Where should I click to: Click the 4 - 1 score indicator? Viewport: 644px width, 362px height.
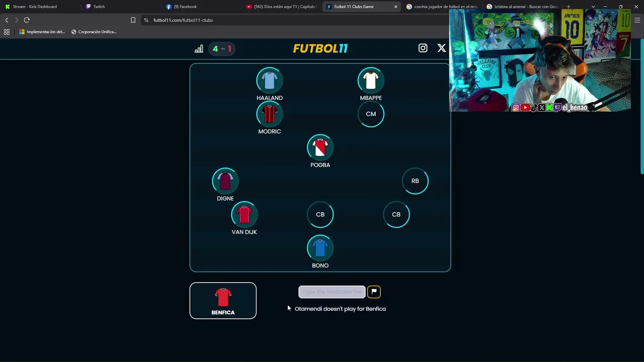[222, 49]
